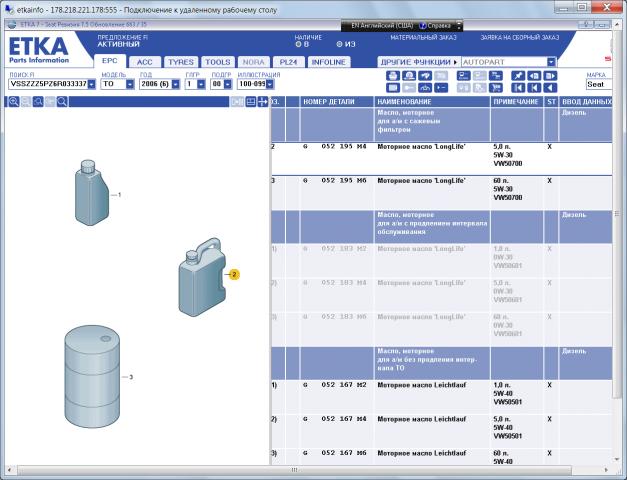
Task: Open the AUTOPART combo box arrow
Action: pyautogui.click(x=551, y=62)
